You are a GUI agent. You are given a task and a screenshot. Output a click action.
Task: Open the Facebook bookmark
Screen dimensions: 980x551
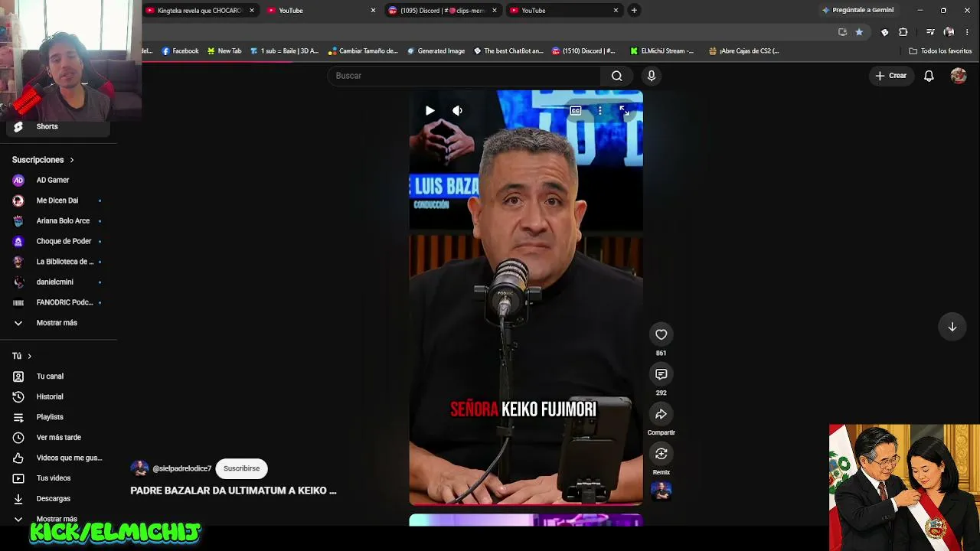point(180,51)
